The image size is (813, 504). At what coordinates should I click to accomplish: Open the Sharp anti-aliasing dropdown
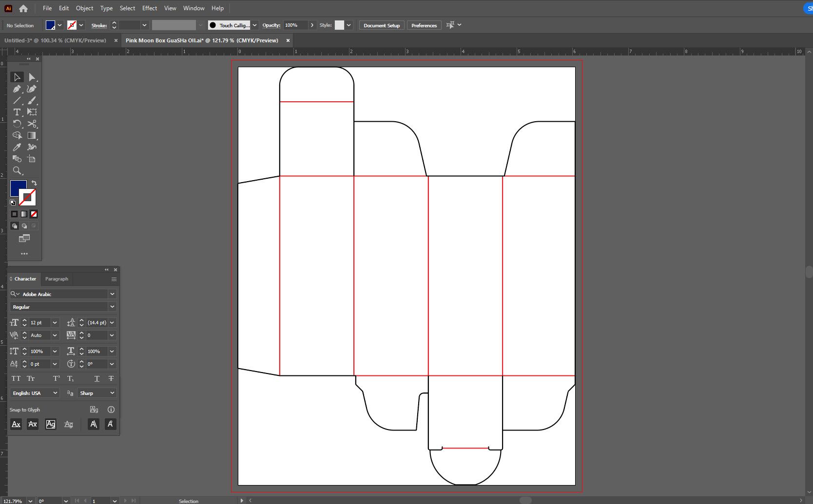pos(97,393)
